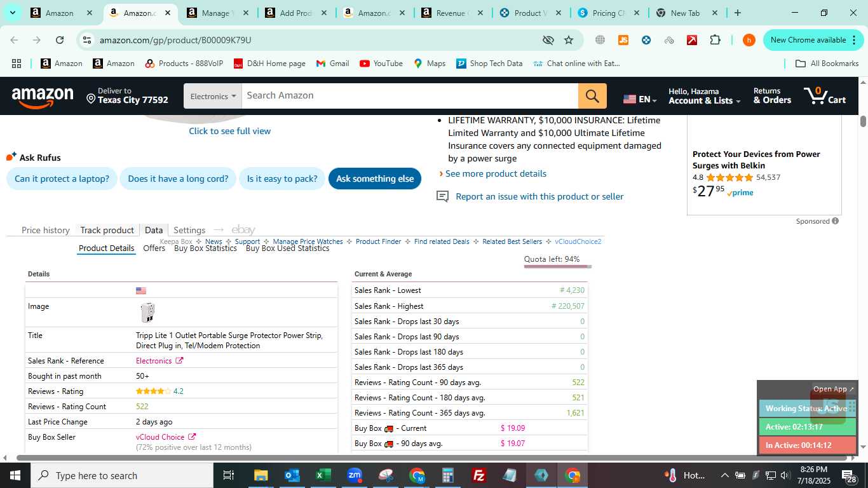The image size is (868, 488).
Task: Open the Offers sub-tab
Action: click(x=154, y=248)
